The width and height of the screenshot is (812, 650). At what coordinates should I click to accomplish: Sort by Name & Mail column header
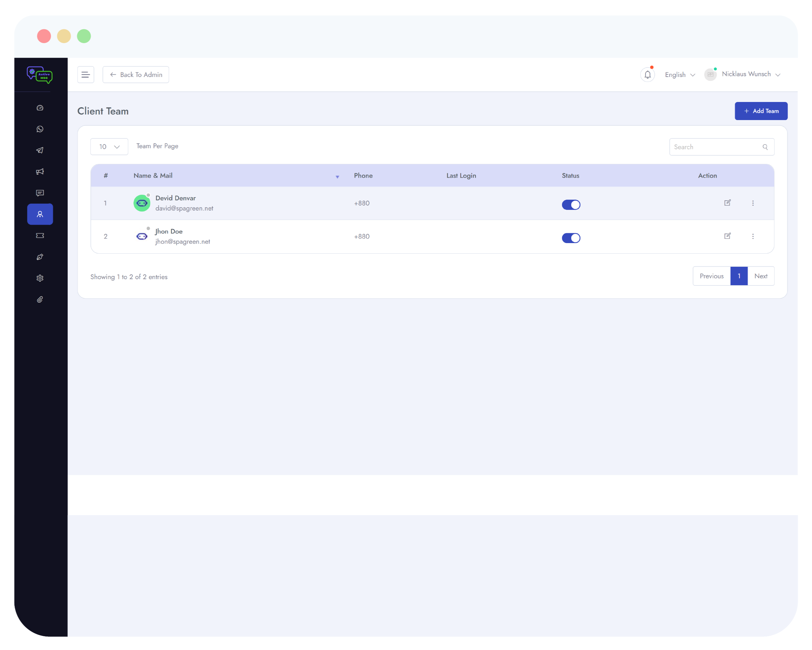pyautogui.click(x=153, y=175)
